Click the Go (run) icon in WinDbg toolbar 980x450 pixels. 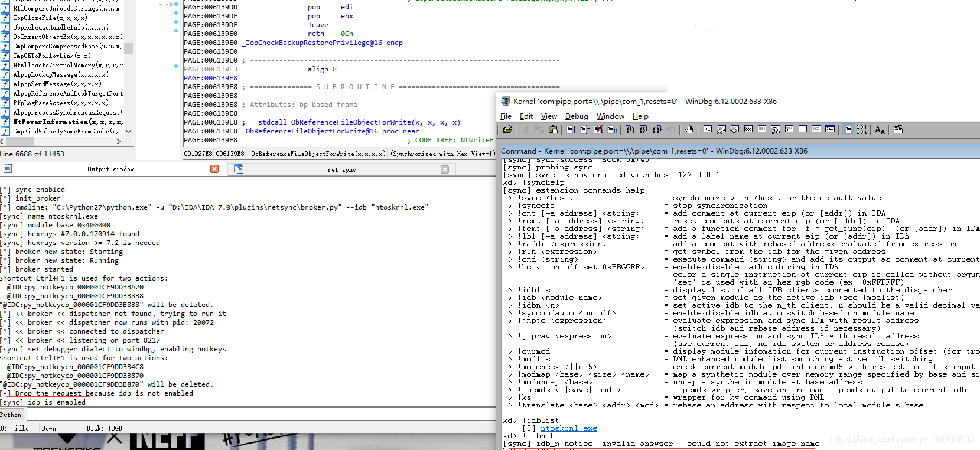[571, 129]
